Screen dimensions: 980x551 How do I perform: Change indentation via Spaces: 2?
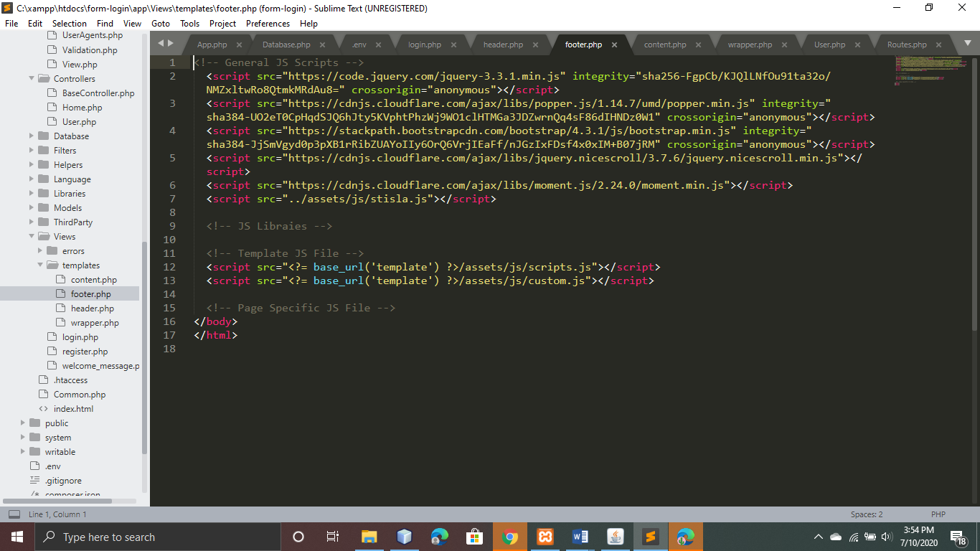tap(867, 514)
